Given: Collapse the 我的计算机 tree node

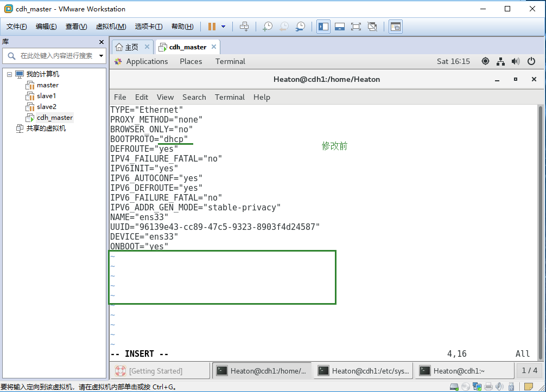Looking at the screenshot, I should tap(9, 74).
